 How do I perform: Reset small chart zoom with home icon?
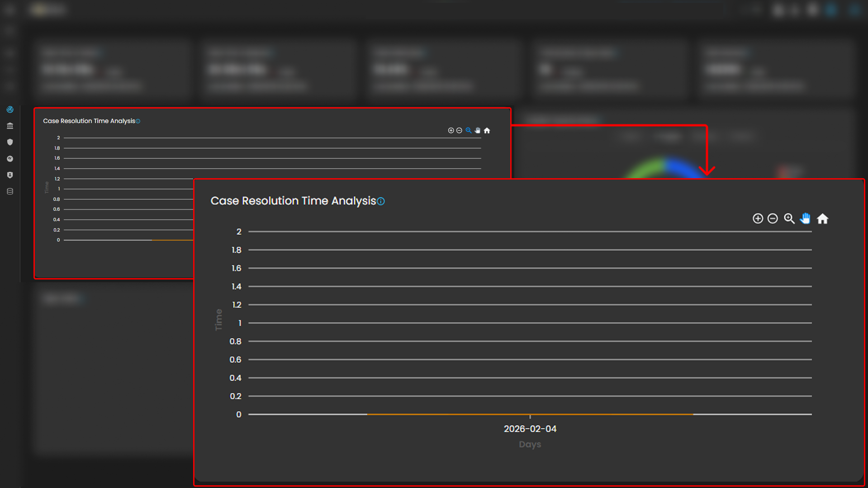click(x=487, y=131)
